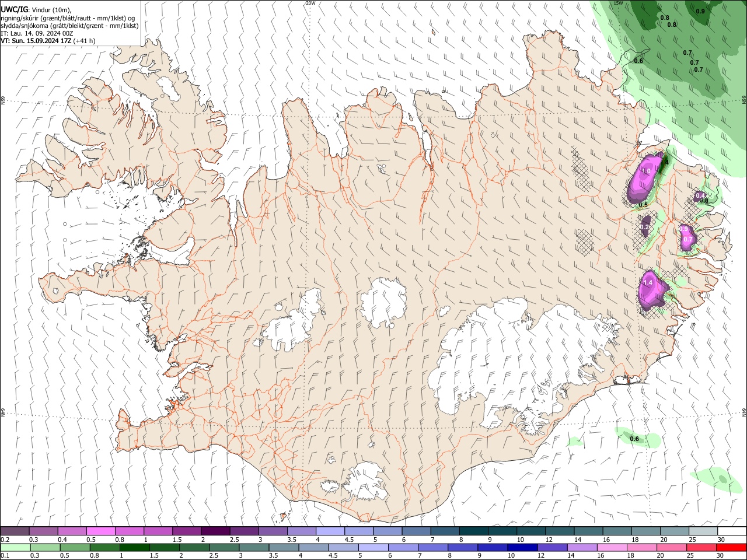Click the palest green 0.1 swatch in rain legend
Image resolution: width=747 pixels, height=560 pixels.
click(15, 547)
